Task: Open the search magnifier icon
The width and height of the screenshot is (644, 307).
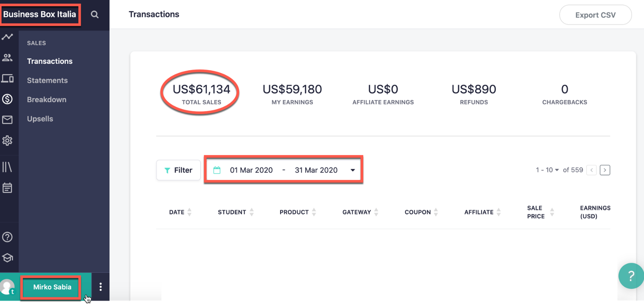Action: (x=94, y=14)
